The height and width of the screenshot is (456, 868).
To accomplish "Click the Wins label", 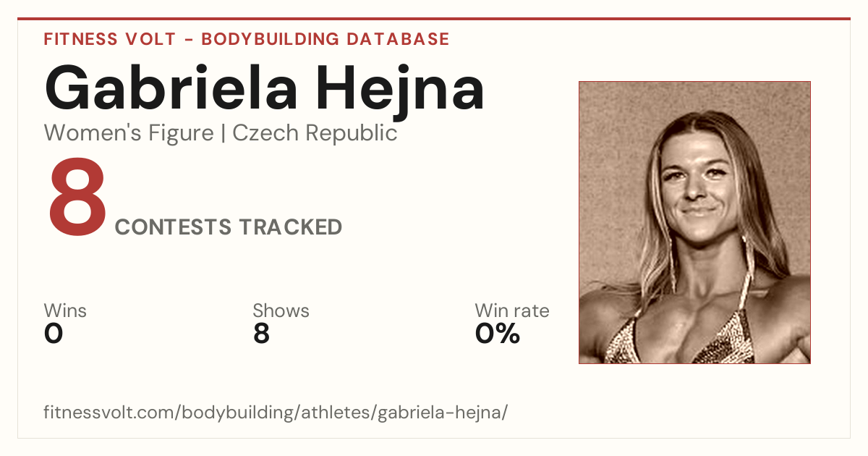I will pyautogui.click(x=65, y=311).
